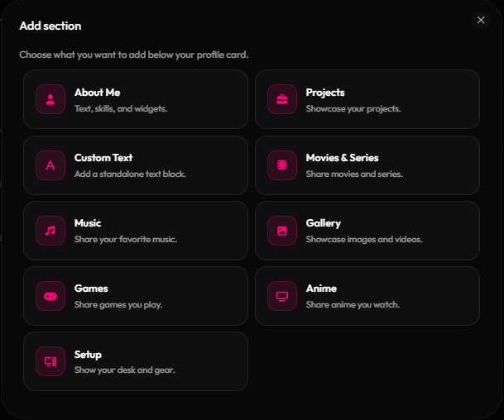Image resolution: width=504 pixels, height=420 pixels.
Task: Click the Games controller icon
Action: 50,296
